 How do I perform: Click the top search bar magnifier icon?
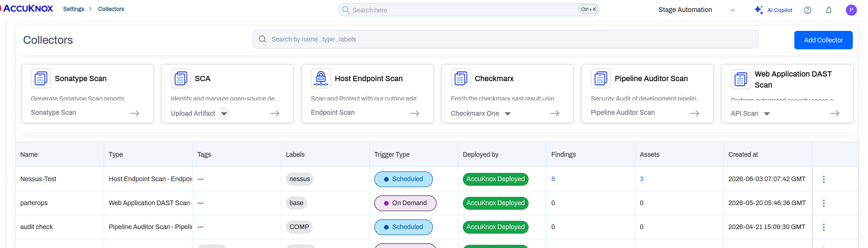coord(346,10)
